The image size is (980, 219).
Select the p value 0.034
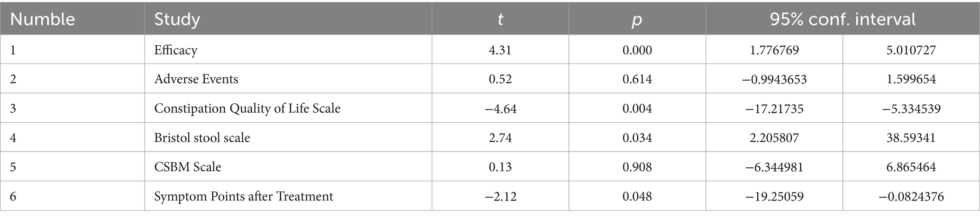coord(637,137)
